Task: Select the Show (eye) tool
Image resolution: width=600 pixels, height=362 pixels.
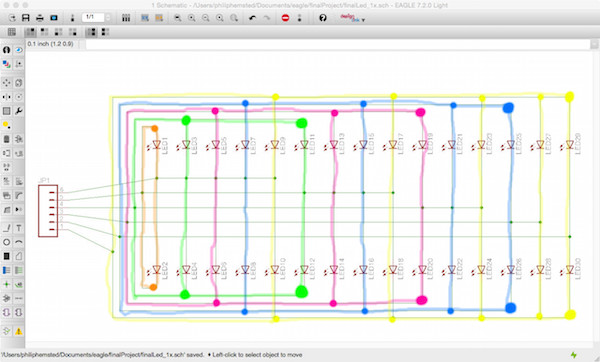Action: (x=19, y=50)
